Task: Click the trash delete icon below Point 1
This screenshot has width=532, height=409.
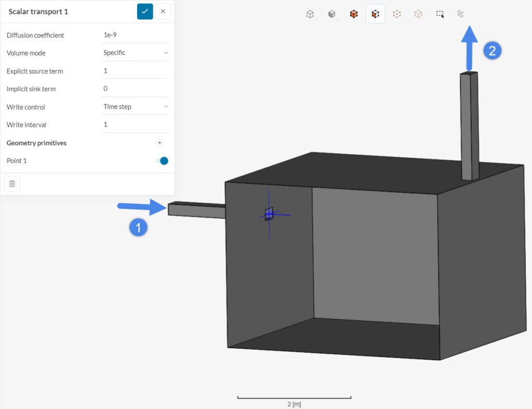Action: coord(12,183)
